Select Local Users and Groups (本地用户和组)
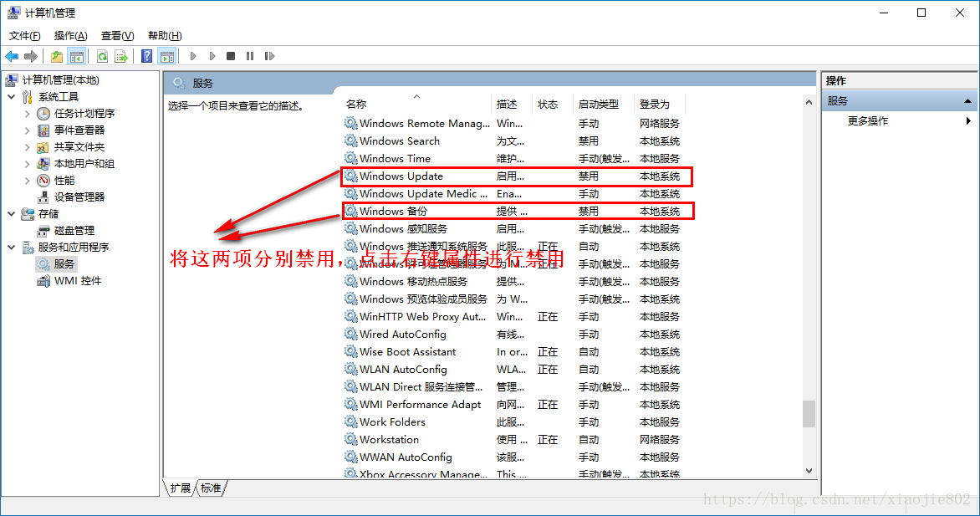The height and width of the screenshot is (516, 980). [x=84, y=164]
